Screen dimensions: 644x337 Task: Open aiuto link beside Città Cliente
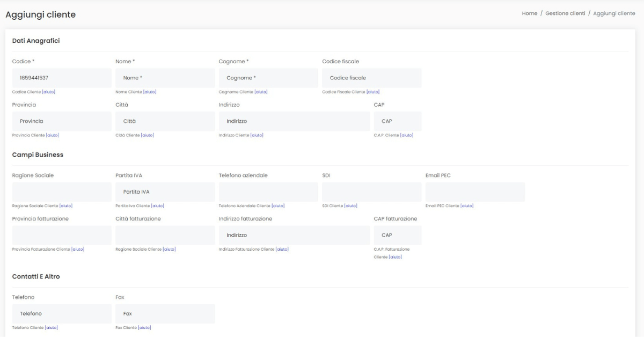pyautogui.click(x=148, y=135)
